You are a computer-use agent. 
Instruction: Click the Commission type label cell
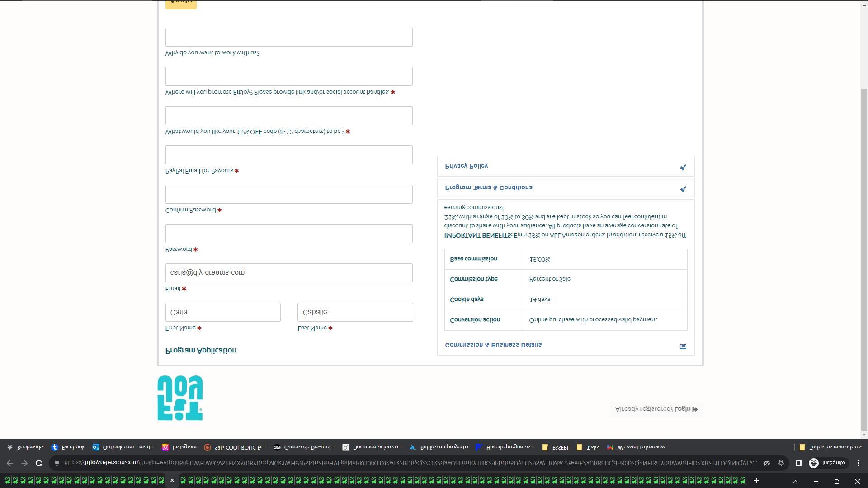[x=484, y=280]
